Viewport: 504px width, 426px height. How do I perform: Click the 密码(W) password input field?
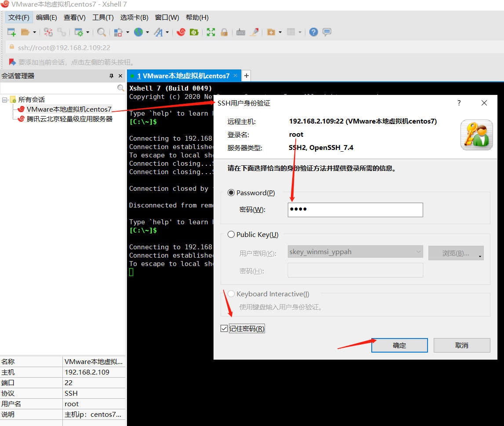pyautogui.click(x=355, y=210)
